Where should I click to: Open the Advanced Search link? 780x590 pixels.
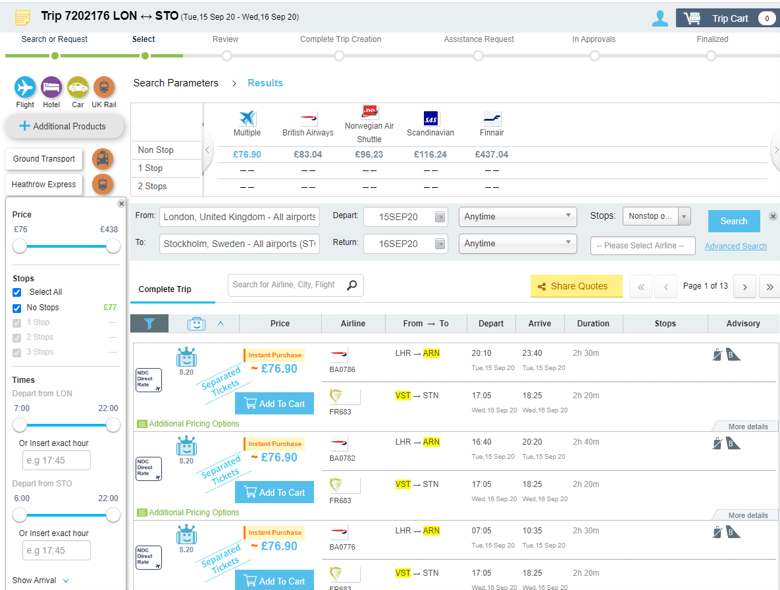(x=735, y=246)
